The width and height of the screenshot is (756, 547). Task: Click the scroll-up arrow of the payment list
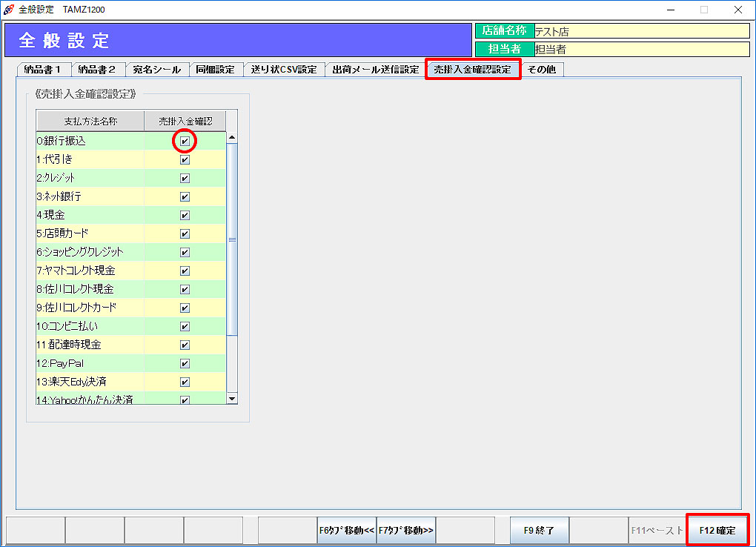pyautogui.click(x=232, y=138)
